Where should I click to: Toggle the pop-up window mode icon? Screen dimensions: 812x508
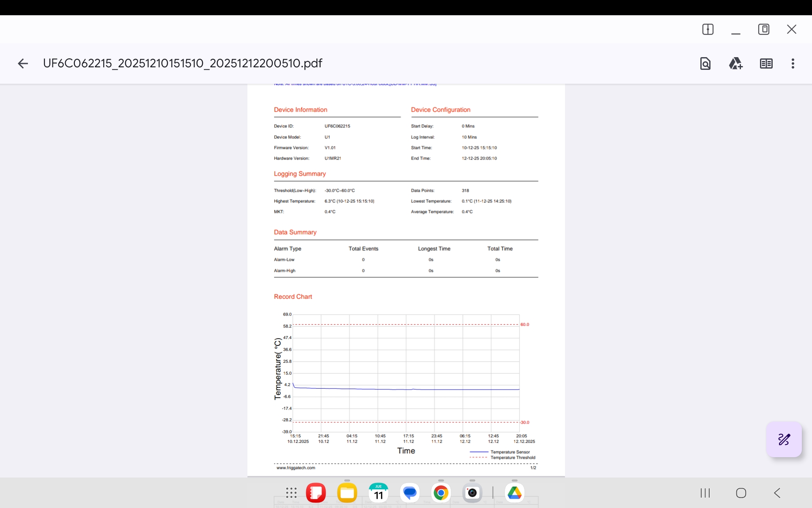coord(763,29)
